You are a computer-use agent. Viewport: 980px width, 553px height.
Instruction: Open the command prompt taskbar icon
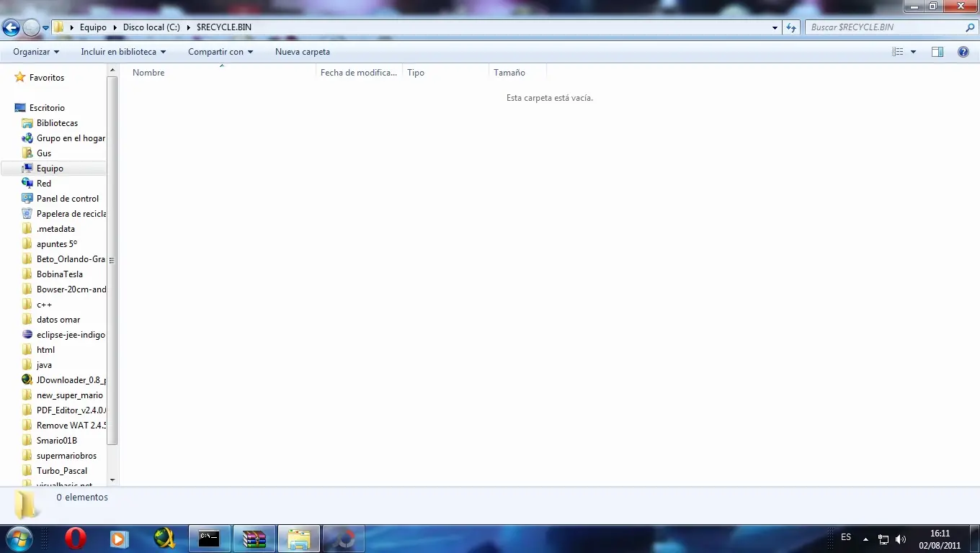point(210,539)
